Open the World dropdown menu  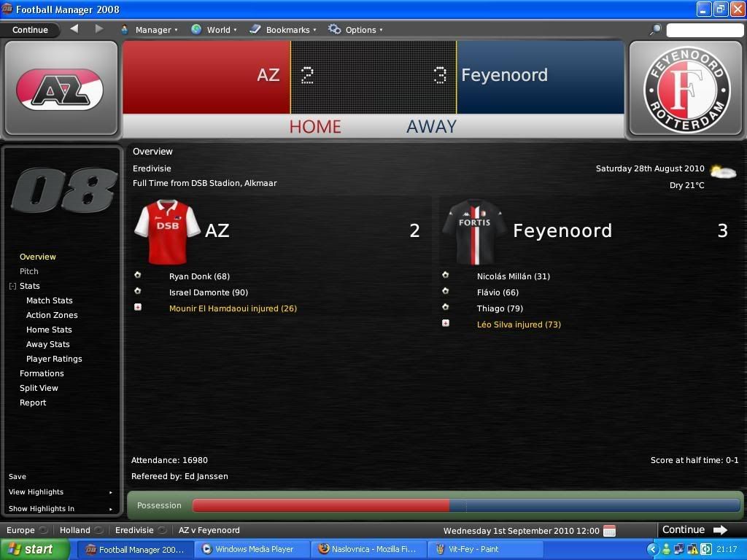[x=214, y=29]
